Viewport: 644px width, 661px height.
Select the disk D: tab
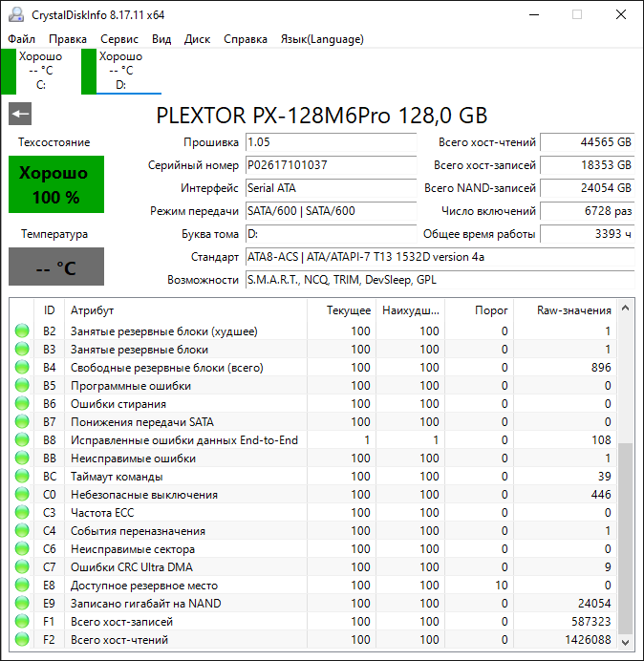121,72
